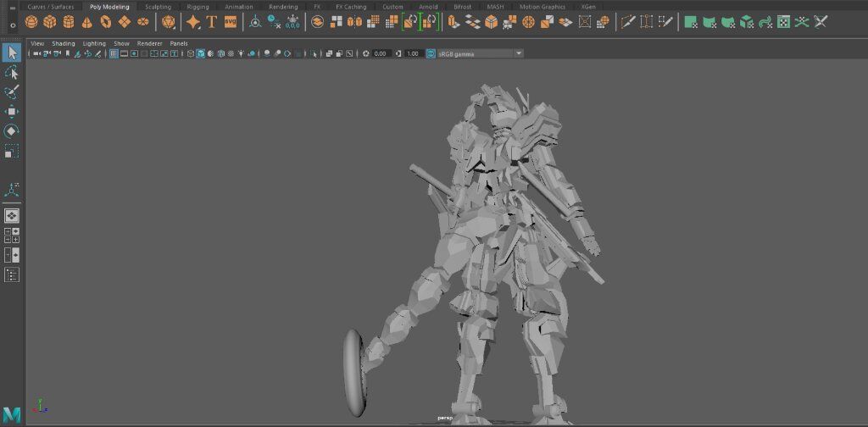Enable wireframe shading in viewport
Screen dimensions: 868x427
pos(191,53)
